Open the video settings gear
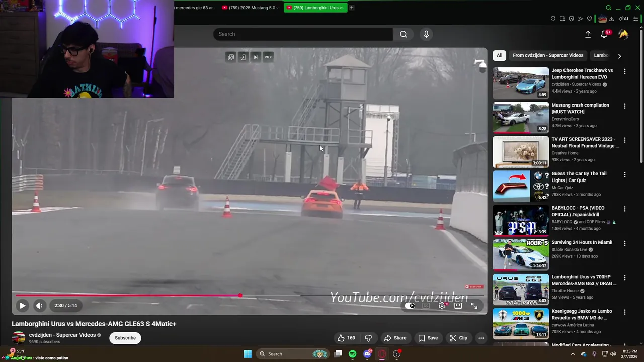Image resolution: width=644 pixels, height=362 pixels. tap(442, 305)
